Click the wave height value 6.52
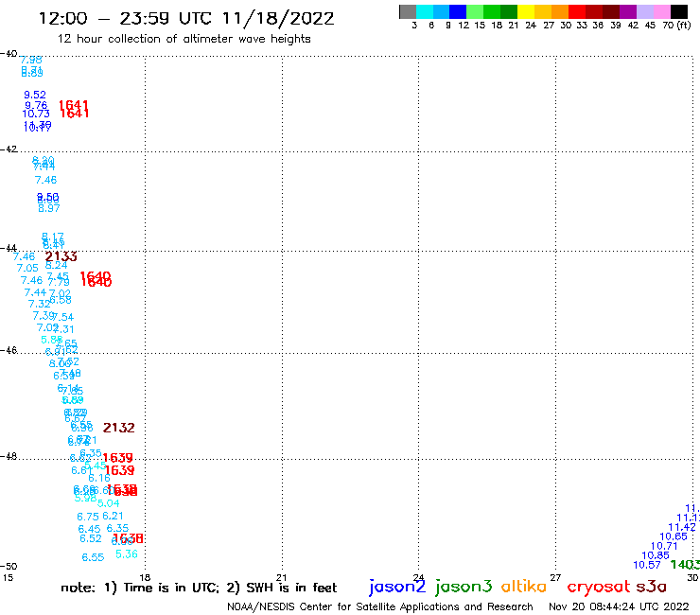This screenshot has width=700, height=615. point(91,538)
